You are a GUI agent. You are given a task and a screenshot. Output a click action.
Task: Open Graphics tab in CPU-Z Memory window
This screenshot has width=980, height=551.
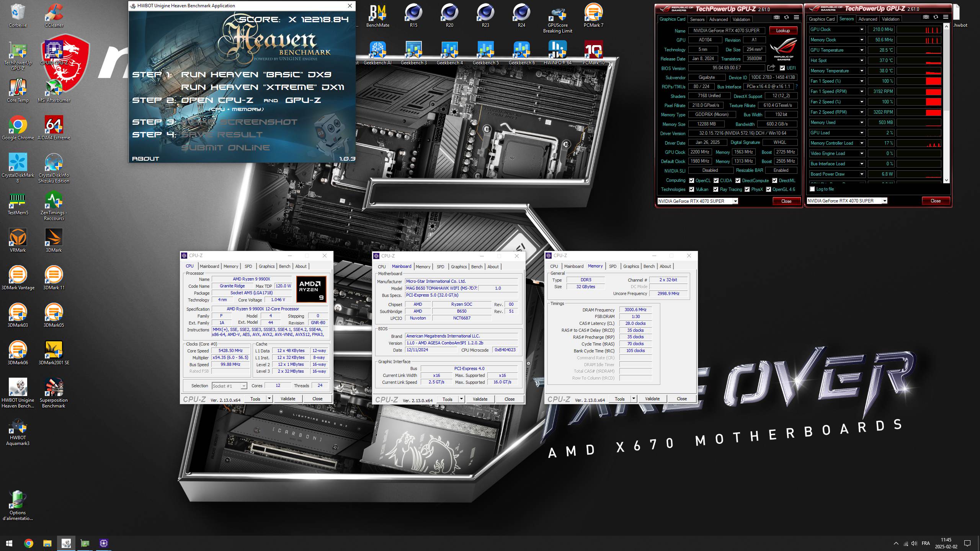tap(631, 266)
